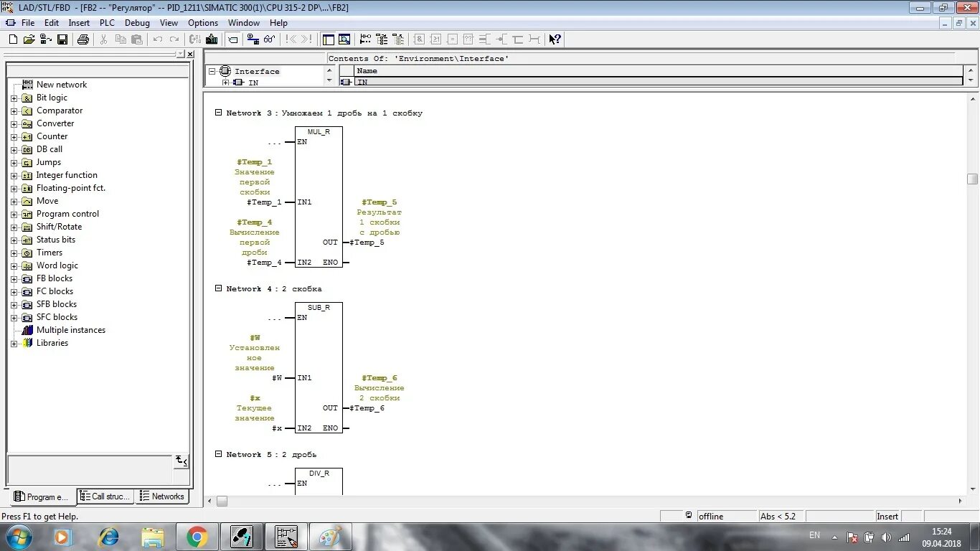The width and height of the screenshot is (980, 551).
Task: Collapse Network 4 with minus box
Action: [x=218, y=288]
